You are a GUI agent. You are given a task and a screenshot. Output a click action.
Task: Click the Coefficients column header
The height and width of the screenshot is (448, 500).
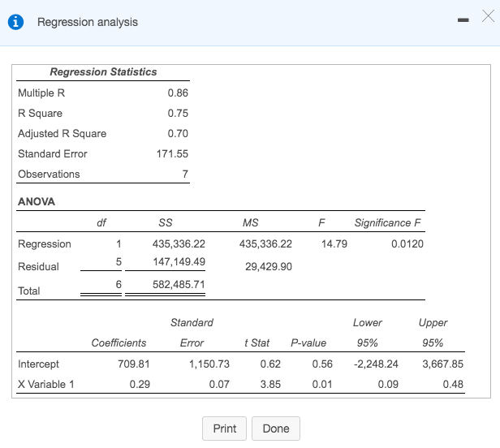(x=119, y=342)
